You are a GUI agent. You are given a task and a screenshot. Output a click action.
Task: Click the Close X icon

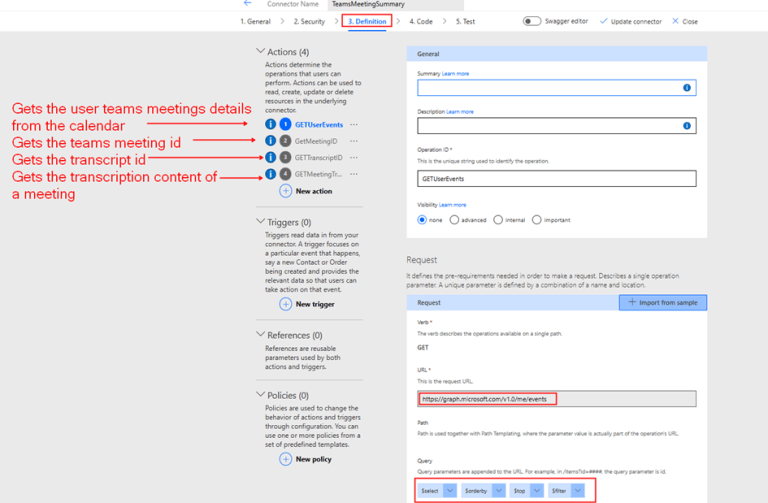(x=675, y=21)
